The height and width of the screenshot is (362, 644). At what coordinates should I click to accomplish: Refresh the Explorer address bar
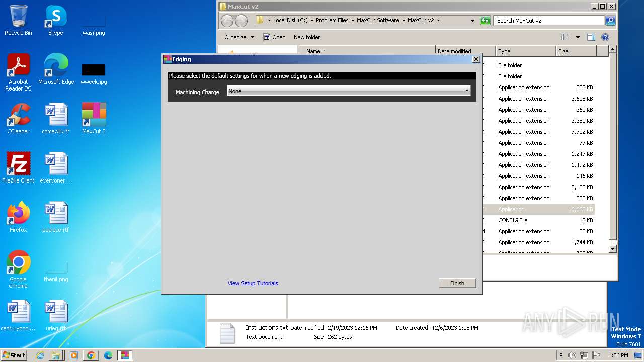tap(485, 21)
